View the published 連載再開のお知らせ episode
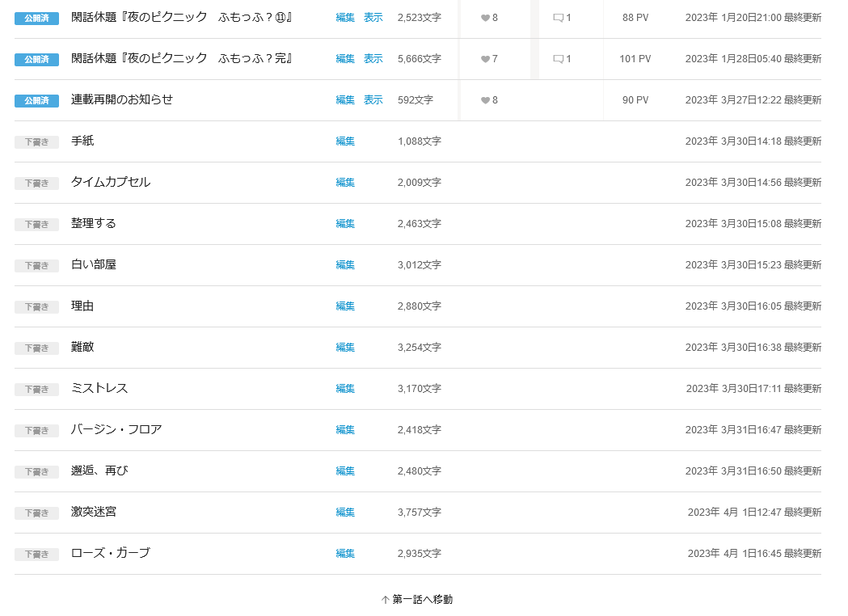Screen dimensions: 848x616 (373, 100)
